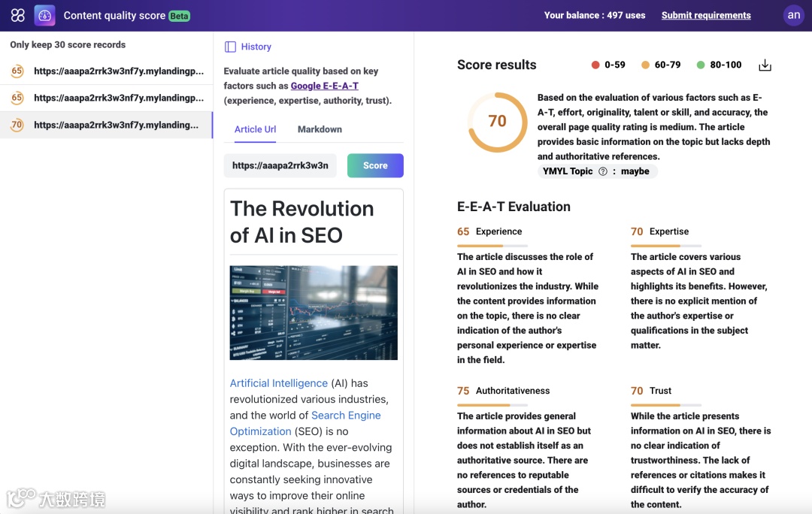Click the orange 60-79 legend dot
The image size is (812, 514).
click(x=645, y=65)
